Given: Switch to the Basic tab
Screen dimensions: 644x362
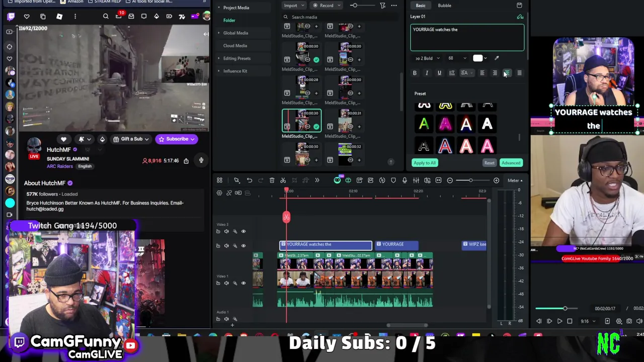Looking at the screenshot, I should (x=420, y=6).
